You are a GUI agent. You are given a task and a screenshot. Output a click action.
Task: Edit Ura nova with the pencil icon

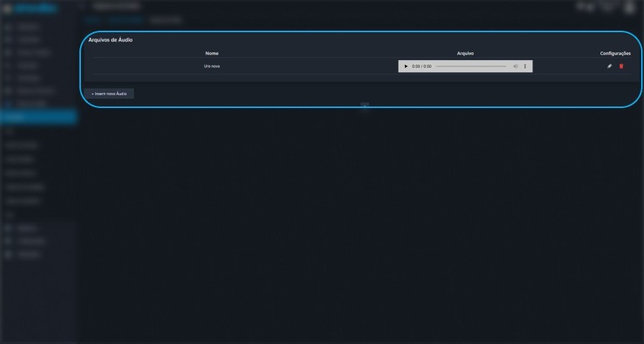pyautogui.click(x=610, y=66)
